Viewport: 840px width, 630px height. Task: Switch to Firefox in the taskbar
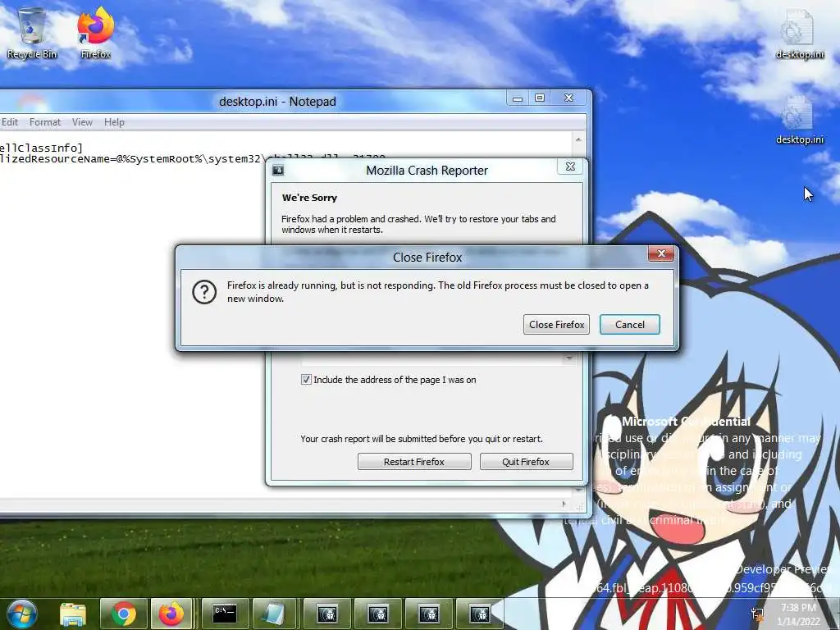(172, 614)
